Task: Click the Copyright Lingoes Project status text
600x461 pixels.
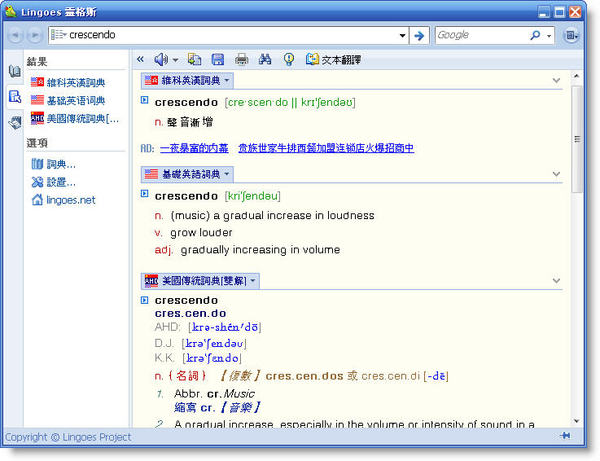Action: click(x=68, y=437)
